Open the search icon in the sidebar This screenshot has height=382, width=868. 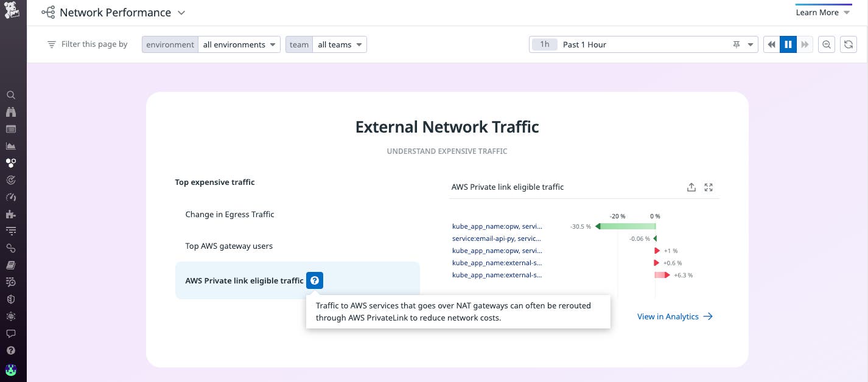point(11,95)
